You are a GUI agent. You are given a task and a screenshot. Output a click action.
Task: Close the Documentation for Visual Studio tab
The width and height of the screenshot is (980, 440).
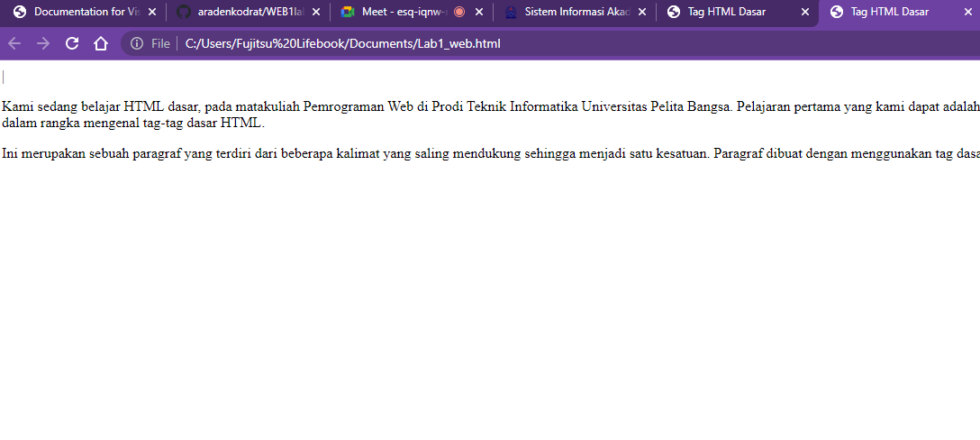tap(152, 12)
